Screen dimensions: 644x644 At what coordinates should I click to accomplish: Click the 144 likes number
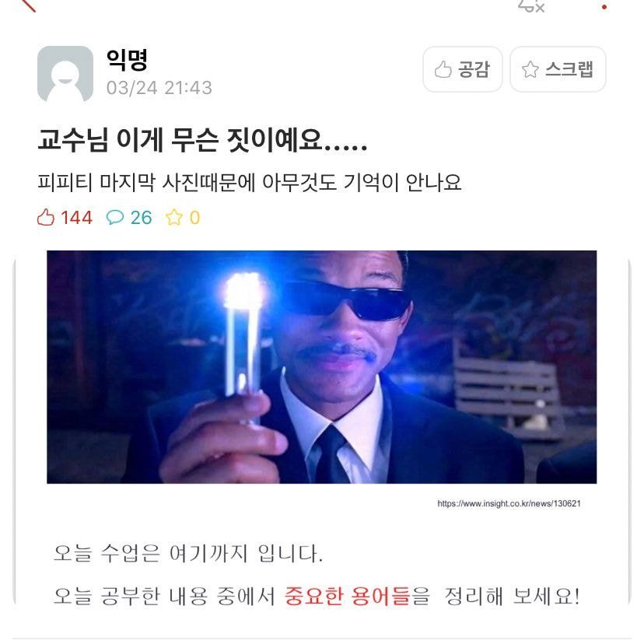click(x=77, y=218)
